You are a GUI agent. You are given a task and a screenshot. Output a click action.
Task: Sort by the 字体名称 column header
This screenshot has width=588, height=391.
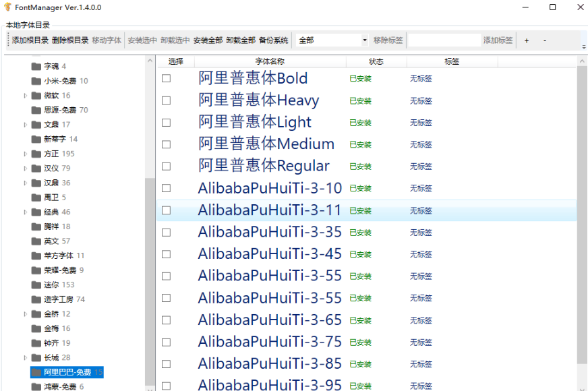(x=270, y=61)
